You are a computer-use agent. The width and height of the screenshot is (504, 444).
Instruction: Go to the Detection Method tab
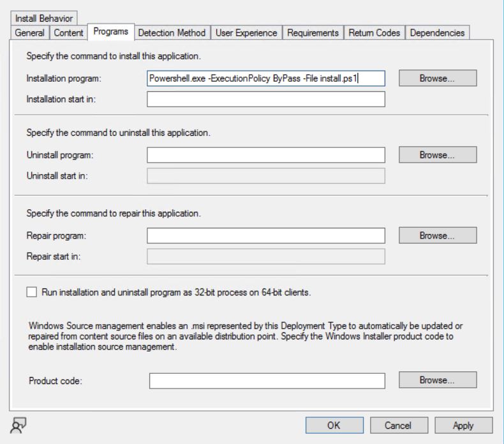coord(172,33)
